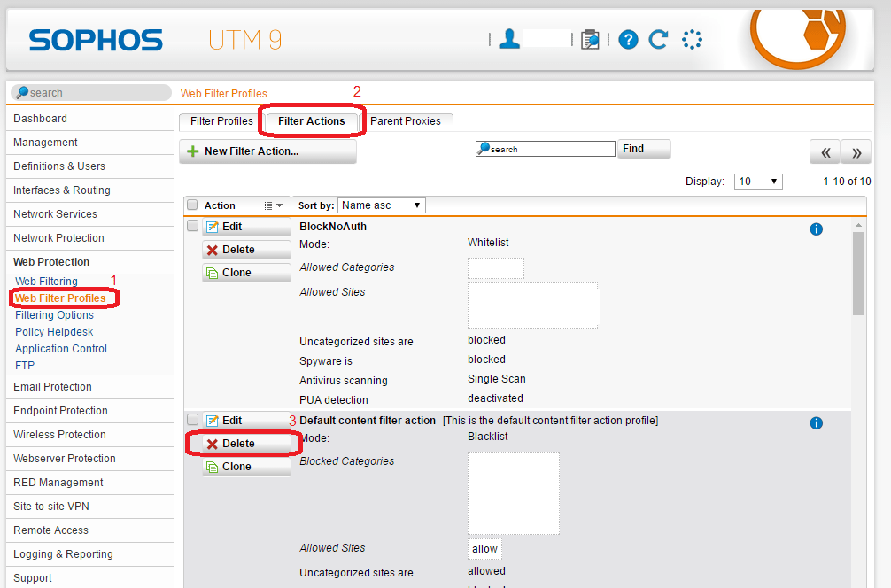
Task: Open the Filtering Options submenu link
Action: coord(55,314)
